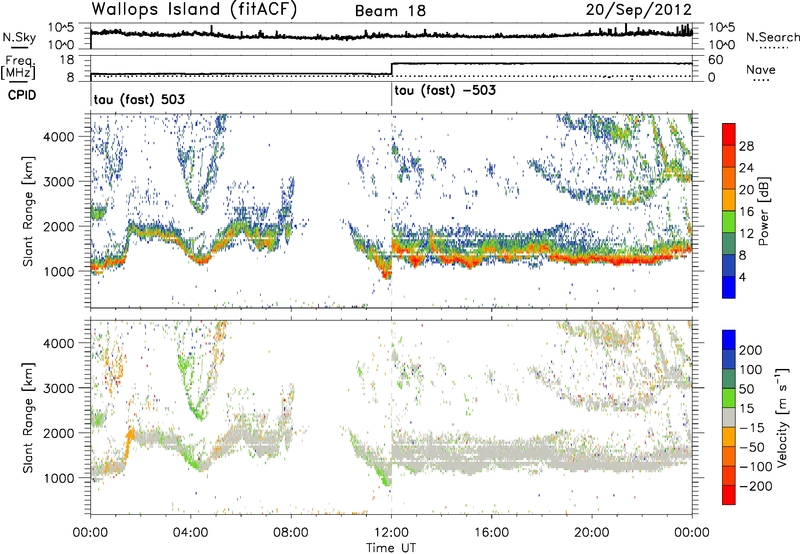Image resolution: width=800 pixels, height=554 pixels.
Task: Click the "16:00" time tick label
Action: (491, 533)
